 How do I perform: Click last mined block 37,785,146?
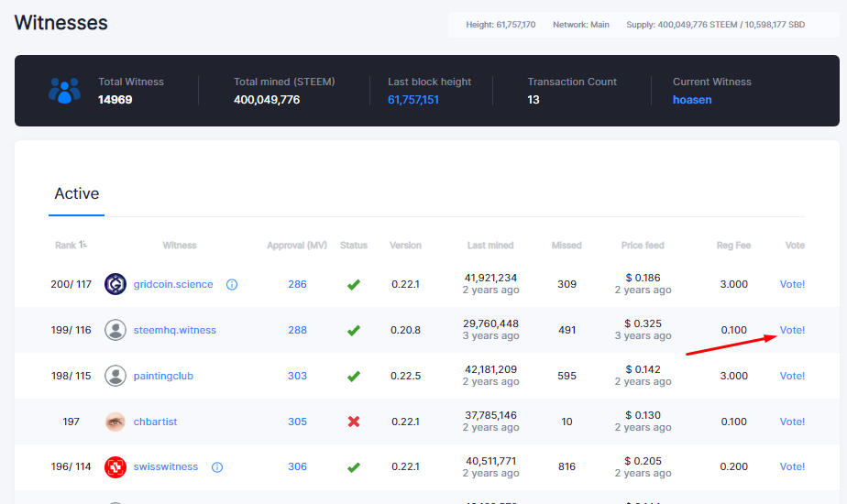click(x=490, y=415)
